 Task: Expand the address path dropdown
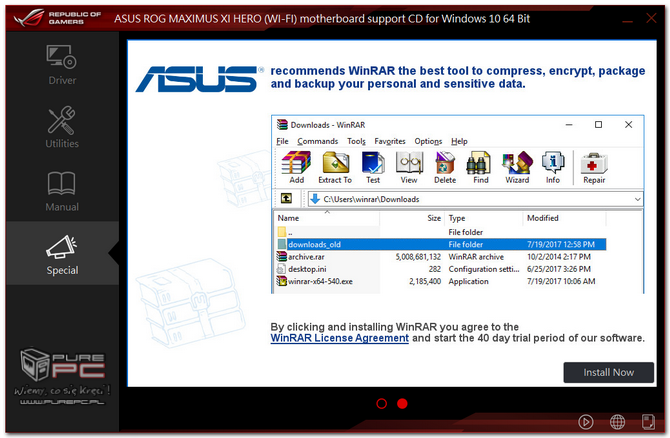pyautogui.click(x=637, y=199)
